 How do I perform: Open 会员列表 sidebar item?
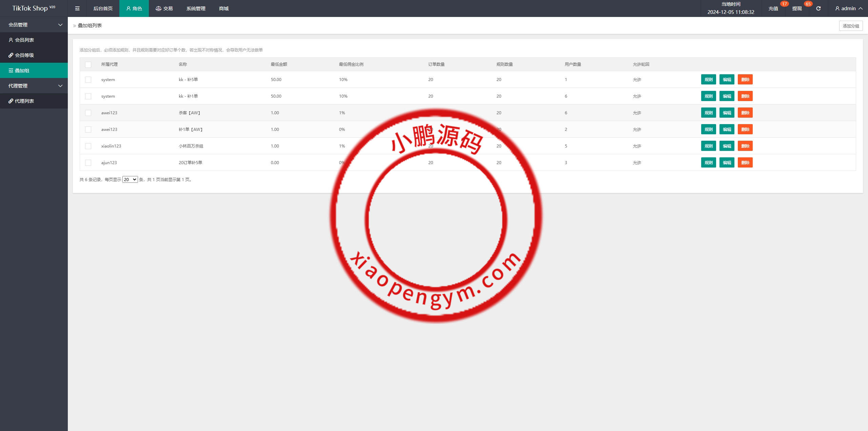point(24,40)
